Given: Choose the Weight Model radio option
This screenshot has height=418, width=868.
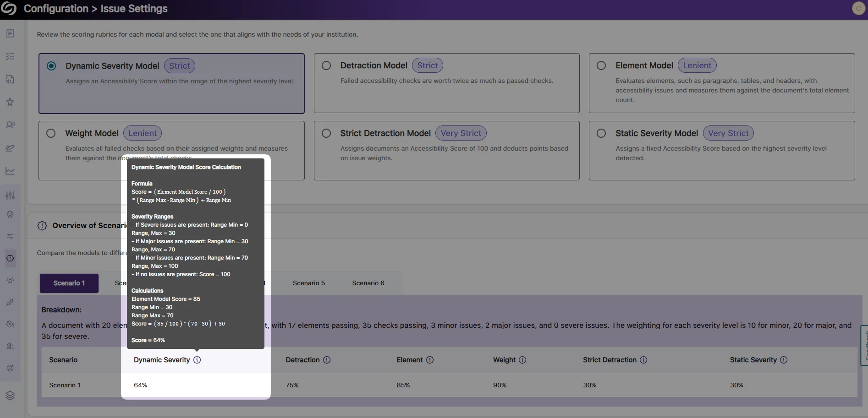Looking at the screenshot, I should point(51,133).
